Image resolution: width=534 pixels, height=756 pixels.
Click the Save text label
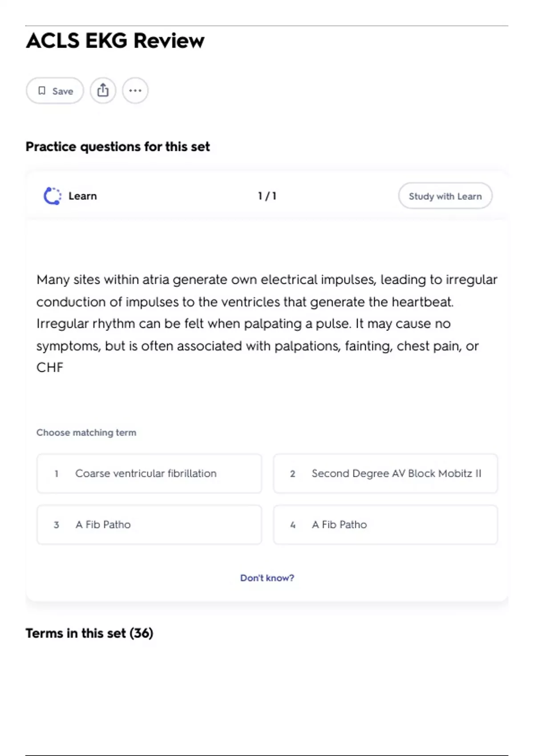tap(63, 91)
